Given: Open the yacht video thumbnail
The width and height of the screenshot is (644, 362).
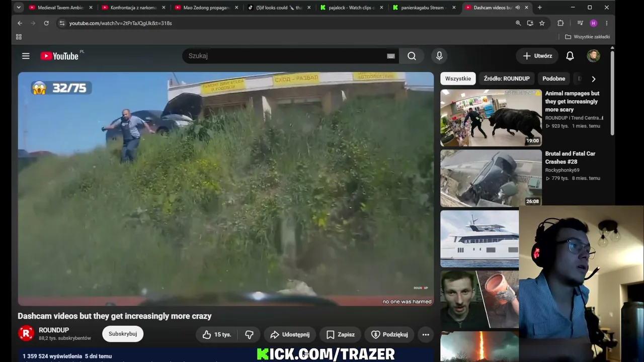Looking at the screenshot, I should pos(479,239).
